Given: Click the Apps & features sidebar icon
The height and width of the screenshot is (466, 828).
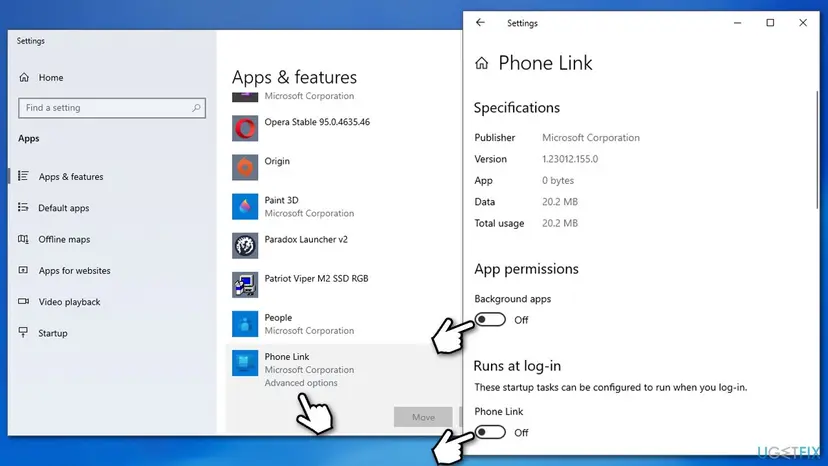Looking at the screenshot, I should 23,176.
